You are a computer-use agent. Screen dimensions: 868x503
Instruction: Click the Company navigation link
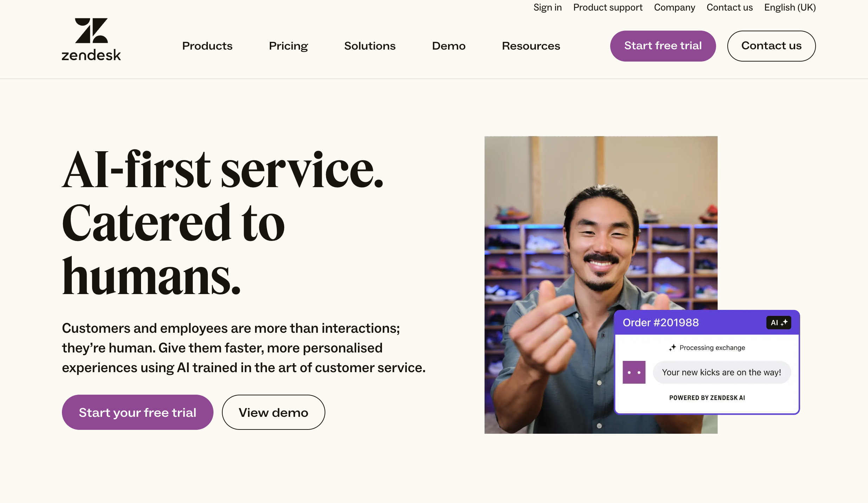pyautogui.click(x=675, y=7)
